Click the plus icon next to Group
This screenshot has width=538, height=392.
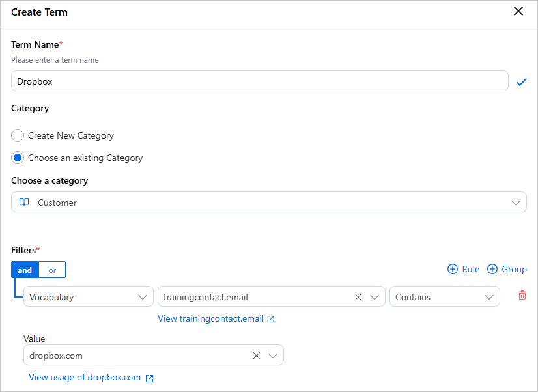coord(492,269)
